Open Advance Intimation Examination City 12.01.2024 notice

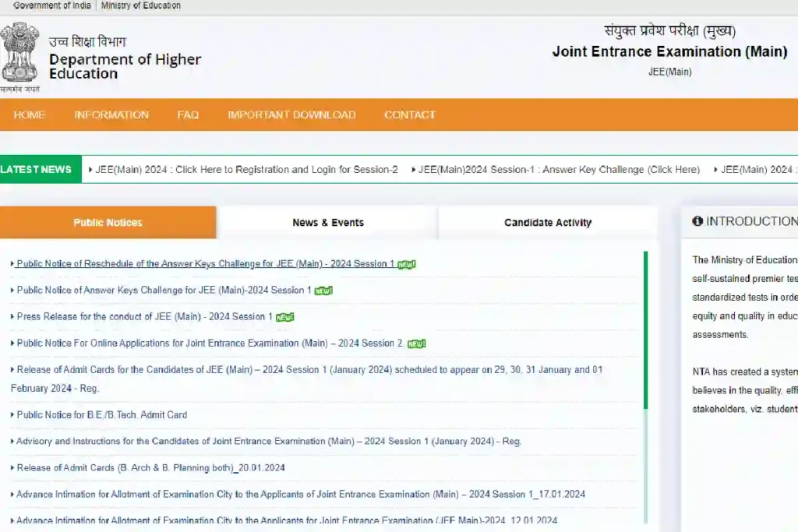(x=287, y=520)
